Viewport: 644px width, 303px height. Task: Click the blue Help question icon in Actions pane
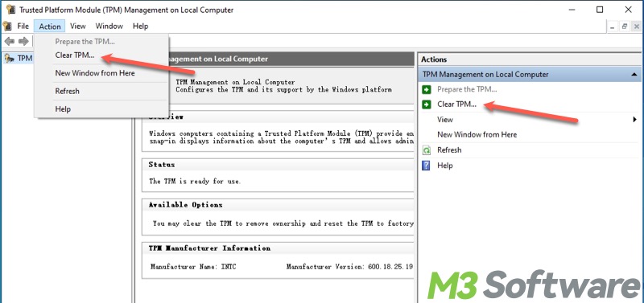(427, 166)
